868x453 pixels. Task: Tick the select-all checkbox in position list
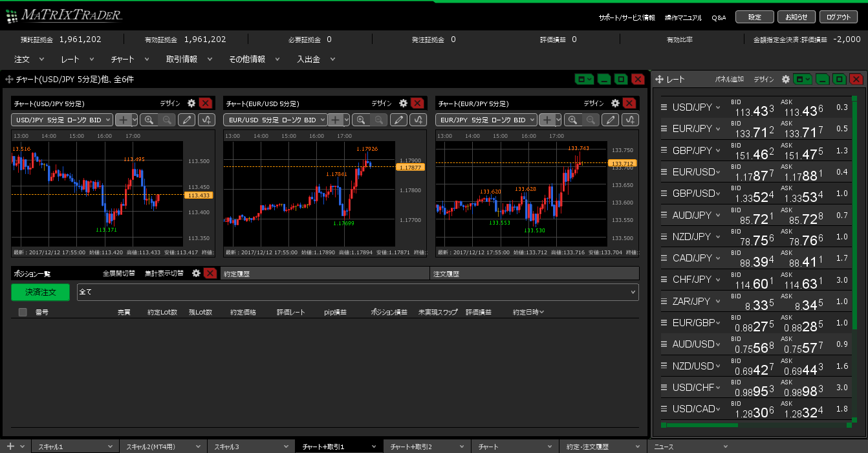(x=23, y=312)
